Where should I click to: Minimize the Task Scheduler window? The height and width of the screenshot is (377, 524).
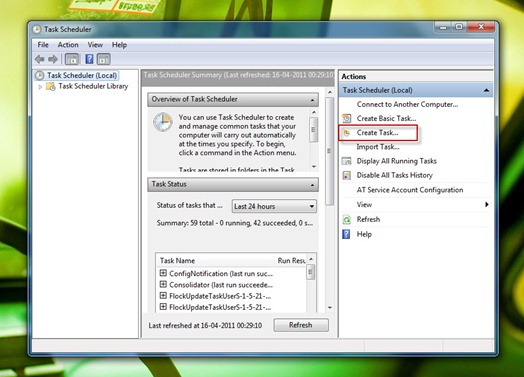[x=443, y=27]
